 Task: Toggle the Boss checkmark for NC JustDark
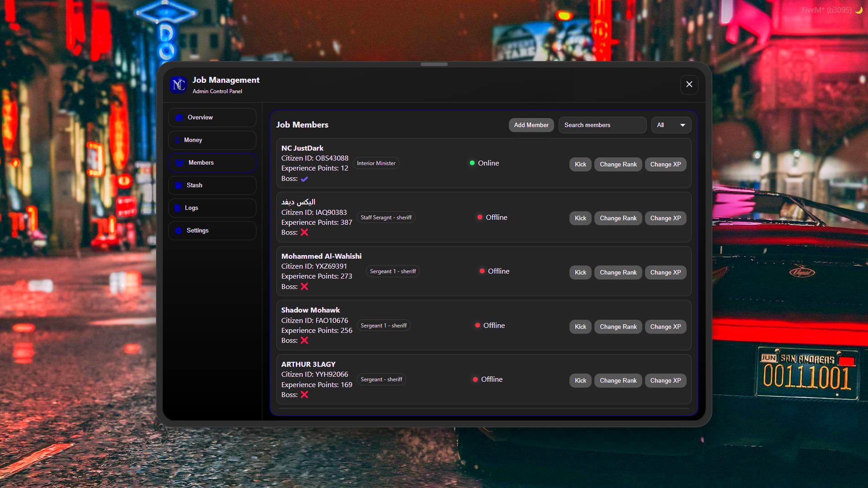tap(304, 179)
